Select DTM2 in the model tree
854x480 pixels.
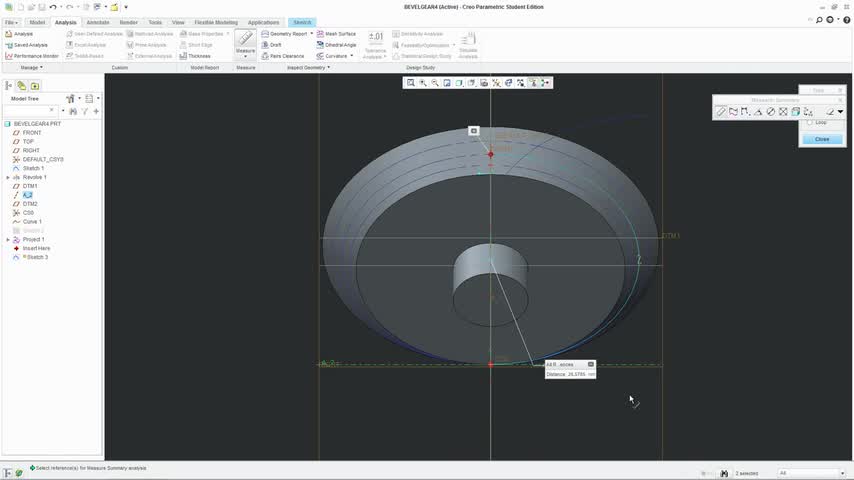[29, 204]
